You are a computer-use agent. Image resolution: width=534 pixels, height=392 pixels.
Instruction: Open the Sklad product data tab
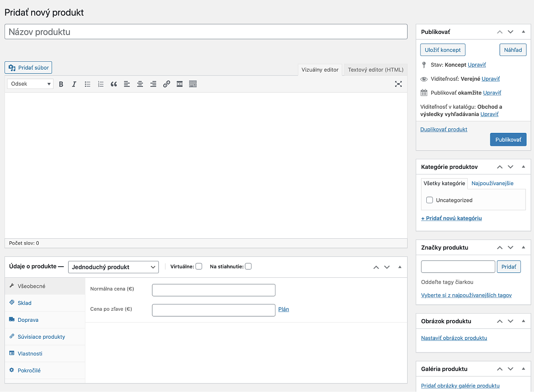pos(45,303)
